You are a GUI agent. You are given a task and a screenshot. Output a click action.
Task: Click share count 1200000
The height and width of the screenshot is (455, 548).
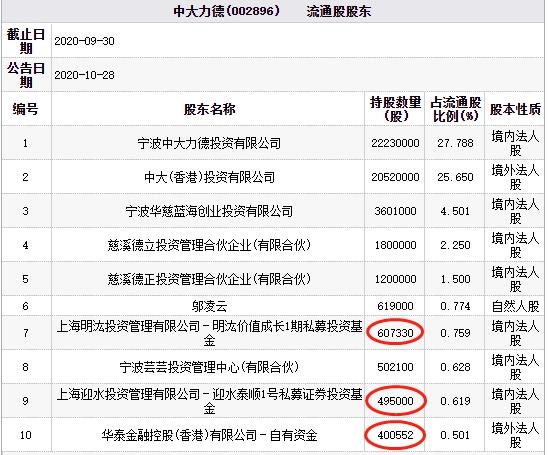395,279
